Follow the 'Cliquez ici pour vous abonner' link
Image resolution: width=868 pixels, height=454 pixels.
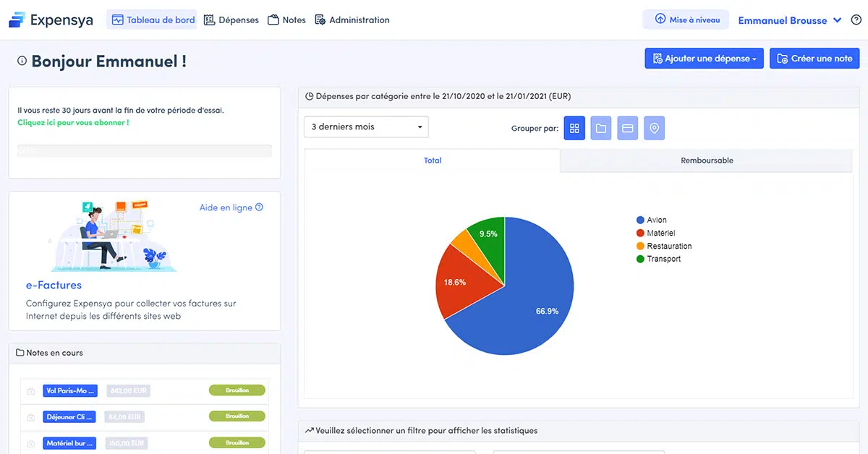tap(73, 123)
